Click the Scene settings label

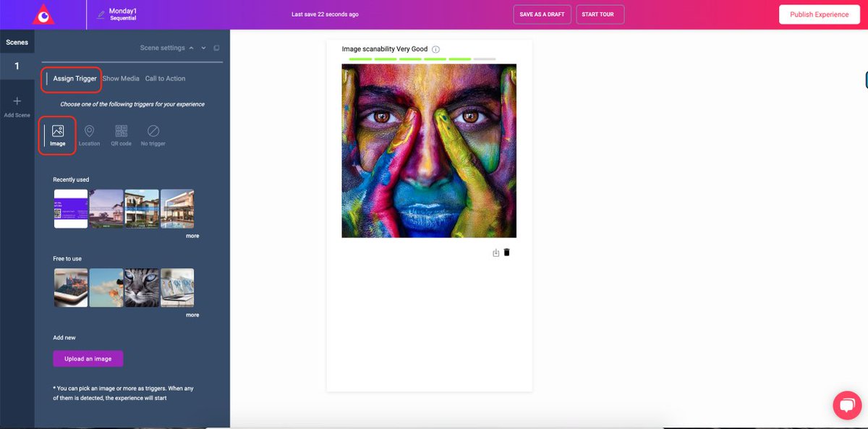(162, 48)
